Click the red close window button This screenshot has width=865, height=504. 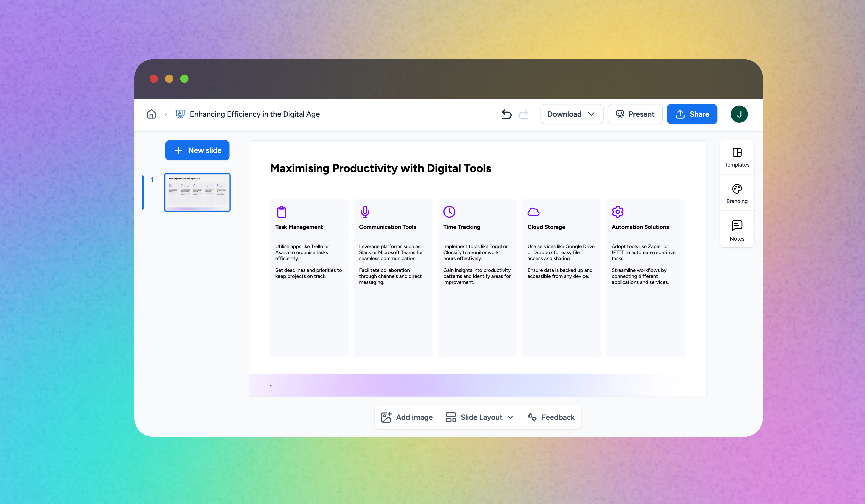(154, 79)
